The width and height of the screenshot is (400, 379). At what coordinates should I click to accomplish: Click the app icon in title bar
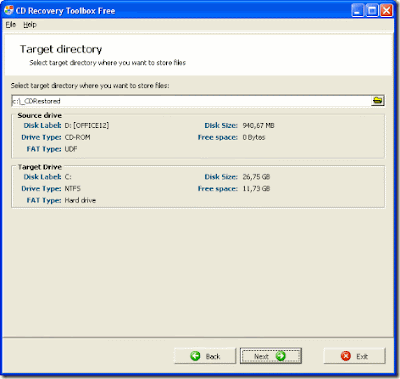point(9,10)
